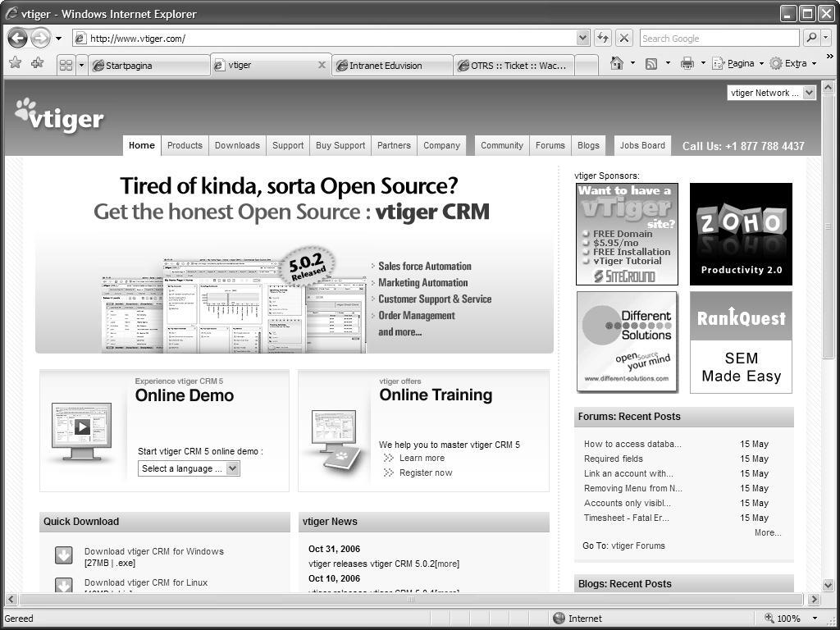Image resolution: width=840 pixels, height=630 pixels.
Task: Click the SiteGround vTiger site sponsor ad
Action: point(627,234)
